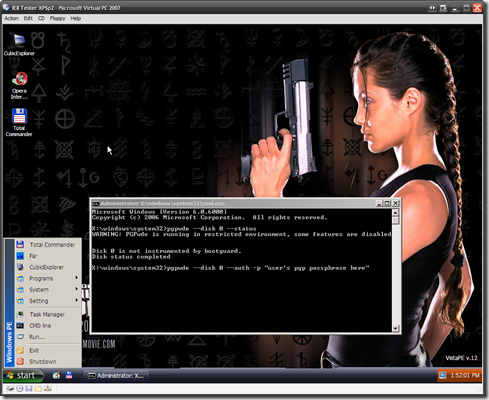Click the cmd window title bar text

point(163,203)
